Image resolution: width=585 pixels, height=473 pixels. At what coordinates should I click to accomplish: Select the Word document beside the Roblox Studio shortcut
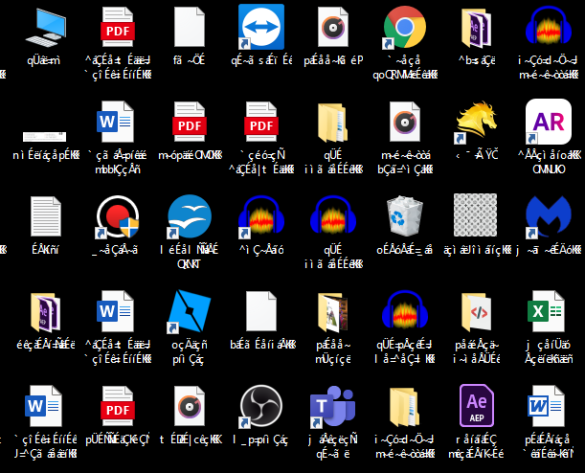[x=115, y=311]
